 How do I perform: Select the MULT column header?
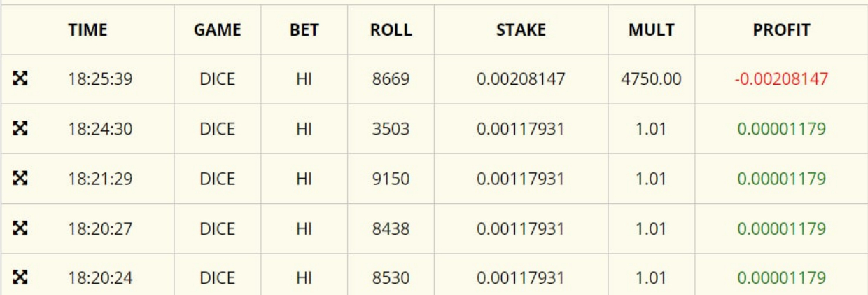click(x=651, y=30)
